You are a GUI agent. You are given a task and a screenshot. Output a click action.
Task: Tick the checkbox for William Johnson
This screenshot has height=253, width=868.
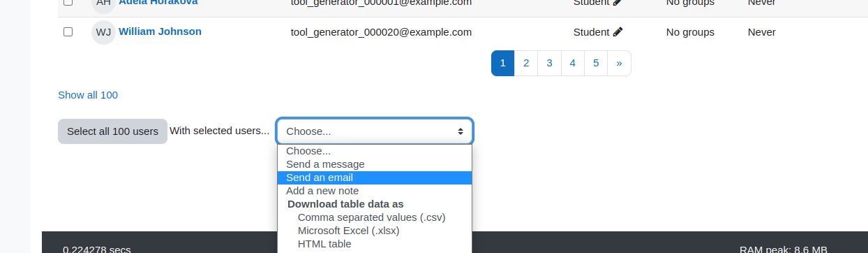tap(68, 31)
